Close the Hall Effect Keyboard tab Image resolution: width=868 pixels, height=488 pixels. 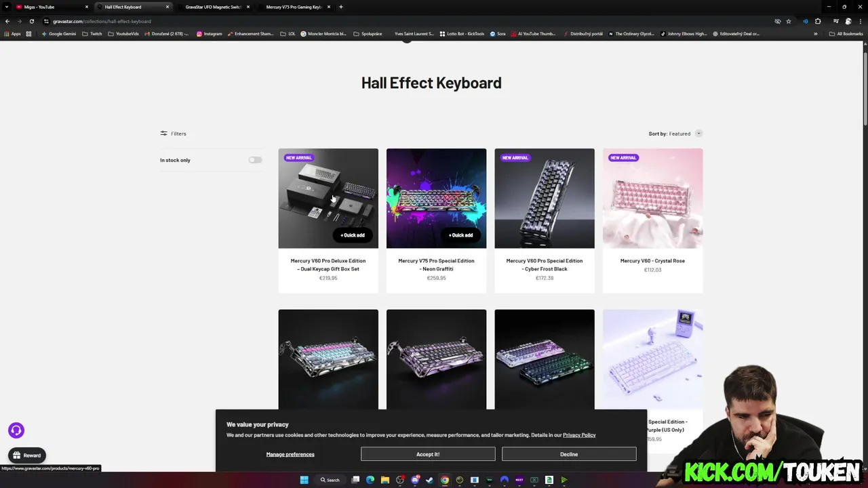coord(167,7)
